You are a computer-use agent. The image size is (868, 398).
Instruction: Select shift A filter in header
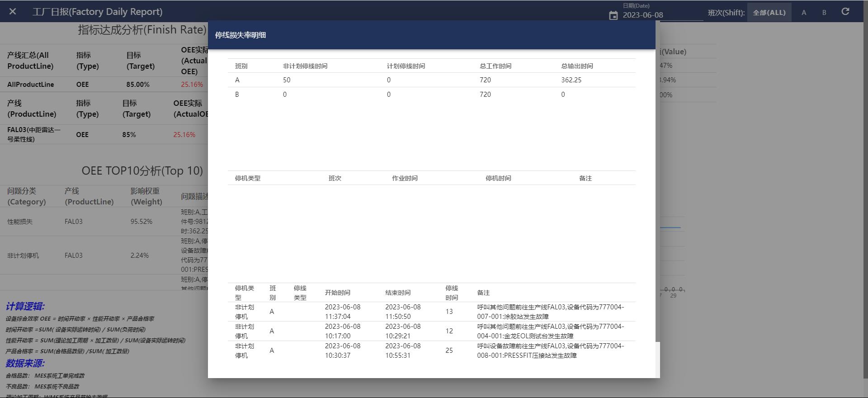coord(804,13)
